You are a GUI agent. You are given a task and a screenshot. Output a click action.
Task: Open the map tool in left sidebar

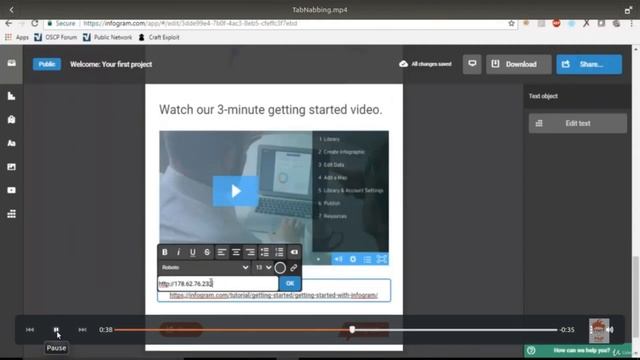[x=11, y=120]
